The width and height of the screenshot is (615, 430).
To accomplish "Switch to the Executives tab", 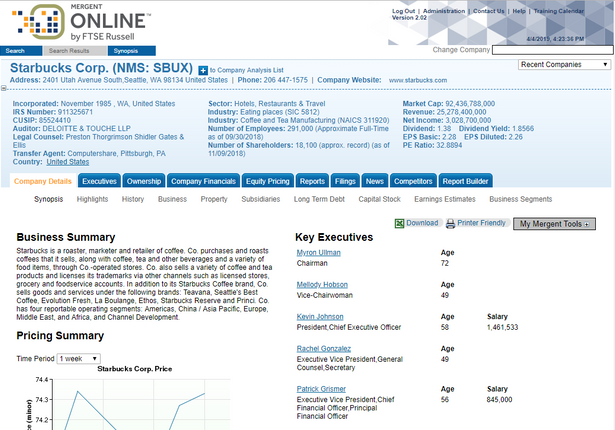I will 99,181.
